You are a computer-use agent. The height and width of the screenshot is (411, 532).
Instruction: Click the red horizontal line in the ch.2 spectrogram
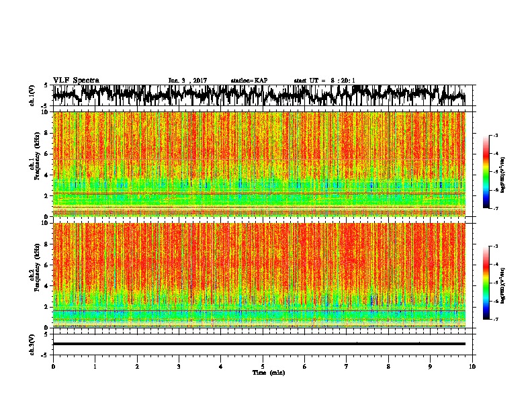click(x=259, y=310)
